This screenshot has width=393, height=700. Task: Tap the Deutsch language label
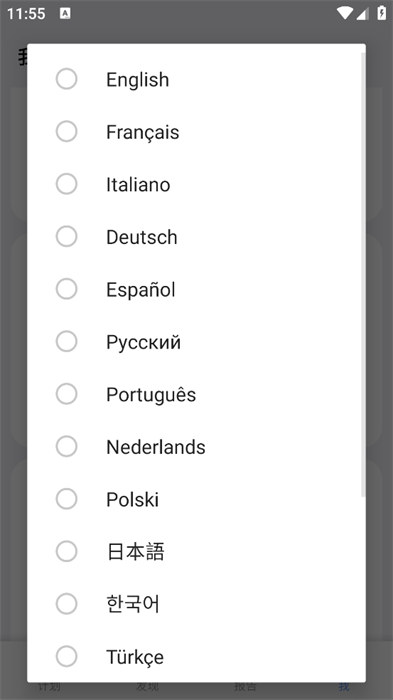(142, 237)
